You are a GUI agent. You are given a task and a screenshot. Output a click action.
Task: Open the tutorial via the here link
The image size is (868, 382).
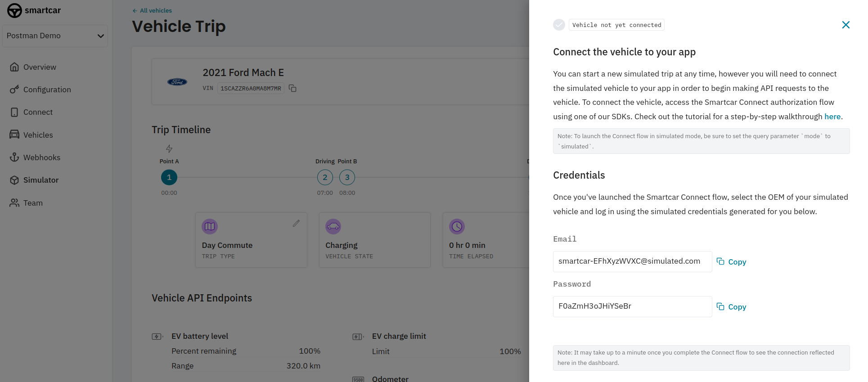click(x=832, y=117)
